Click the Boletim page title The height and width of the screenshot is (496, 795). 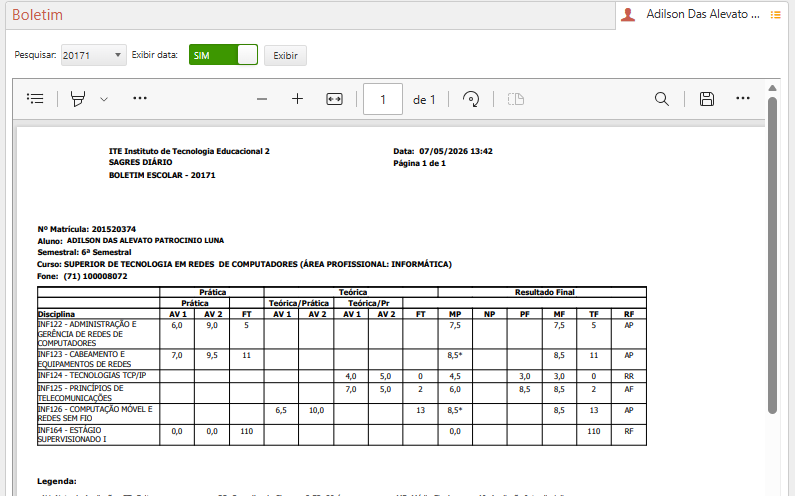click(x=38, y=15)
